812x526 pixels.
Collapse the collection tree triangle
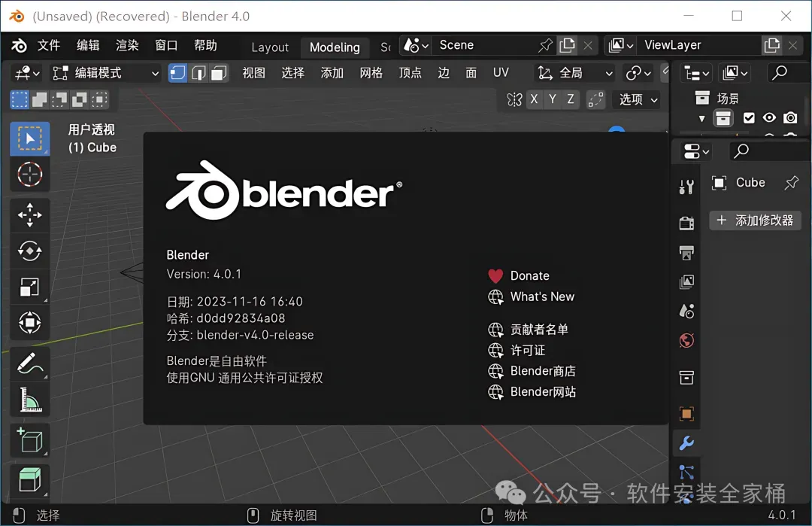[701, 119]
